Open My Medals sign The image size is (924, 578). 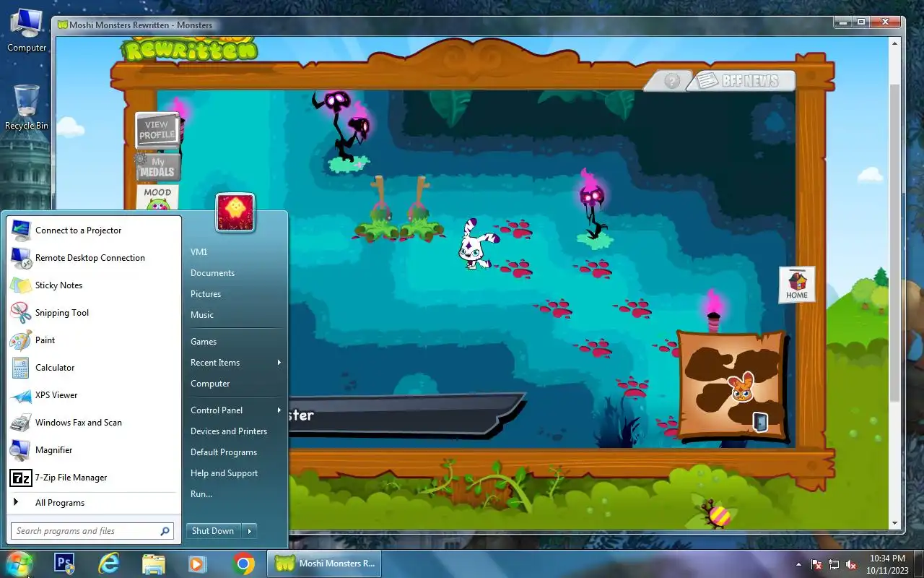(157, 167)
